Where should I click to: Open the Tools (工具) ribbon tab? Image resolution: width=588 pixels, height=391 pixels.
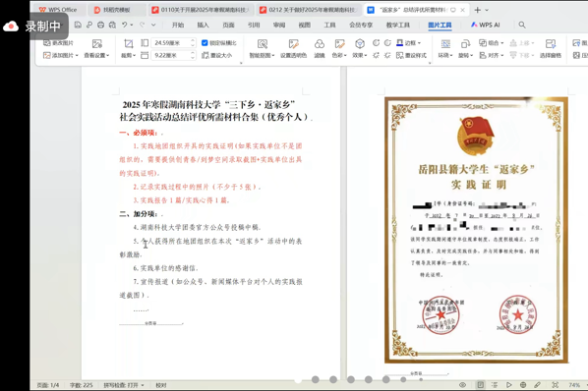[x=330, y=25]
